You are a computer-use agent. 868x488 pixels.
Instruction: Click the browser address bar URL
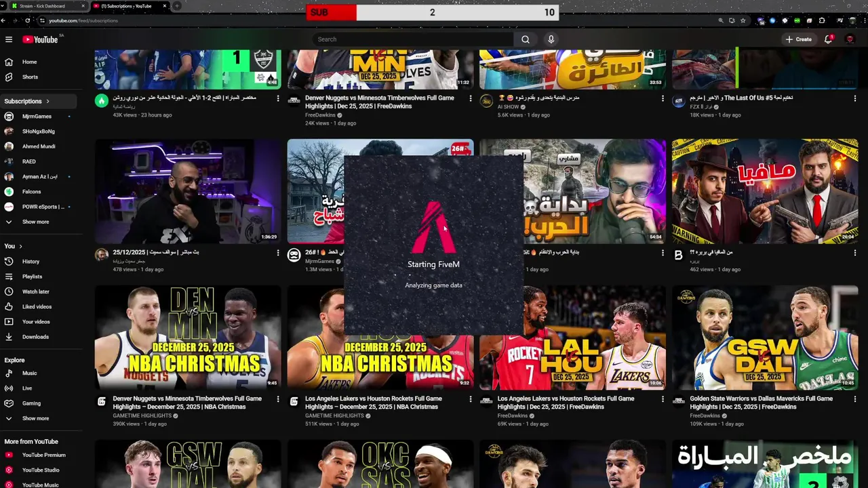[x=83, y=20]
